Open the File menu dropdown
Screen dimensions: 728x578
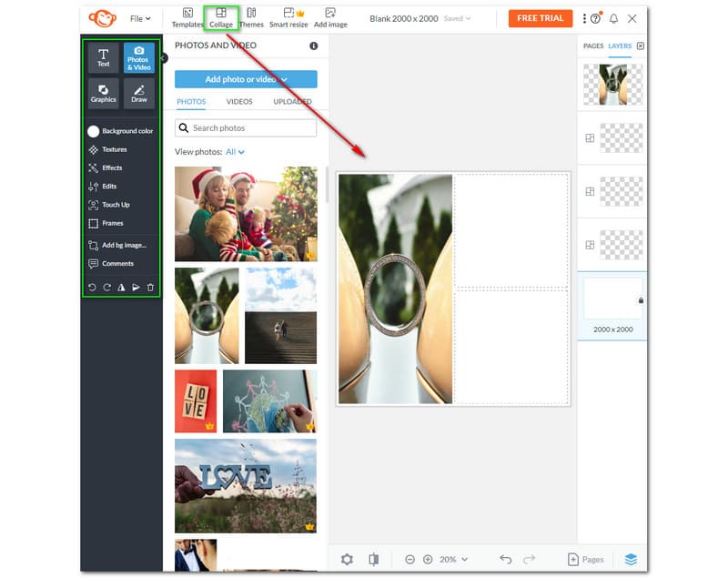pyautogui.click(x=140, y=18)
